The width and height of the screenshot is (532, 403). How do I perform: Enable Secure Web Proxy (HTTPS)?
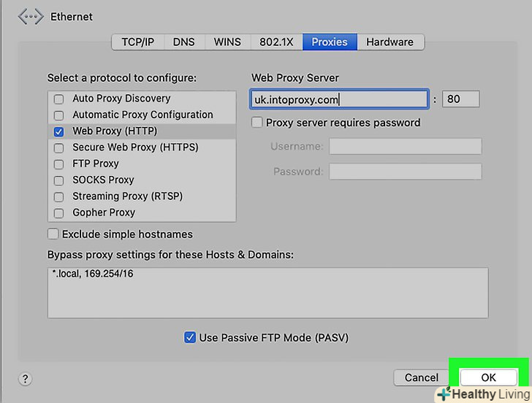[x=58, y=147]
